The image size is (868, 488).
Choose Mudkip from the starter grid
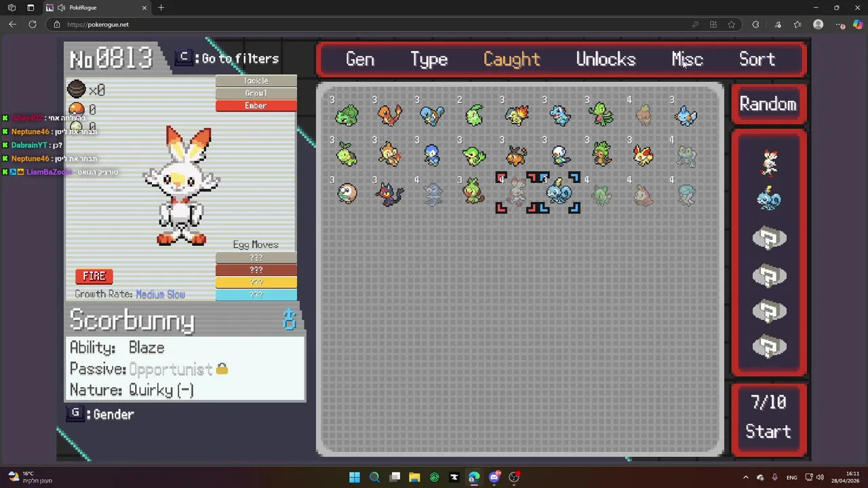click(686, 115)
